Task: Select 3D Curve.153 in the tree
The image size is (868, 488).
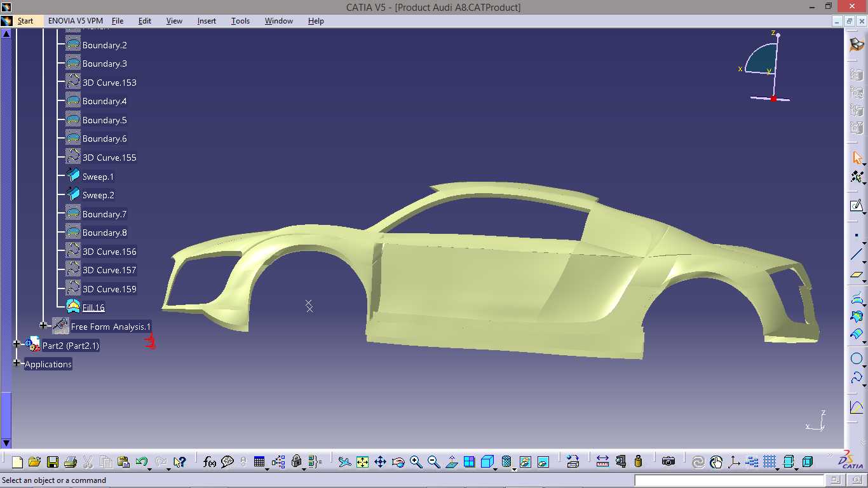Action: click(109, 83)
